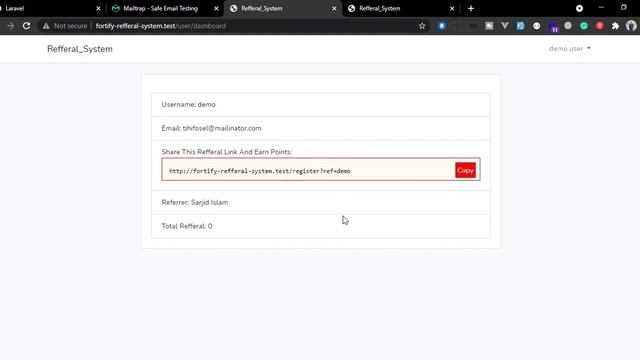The width and height of the screenshot is (640, 360).
Task: Click the green Grammarly extension icon
Action: coord(584,26)
